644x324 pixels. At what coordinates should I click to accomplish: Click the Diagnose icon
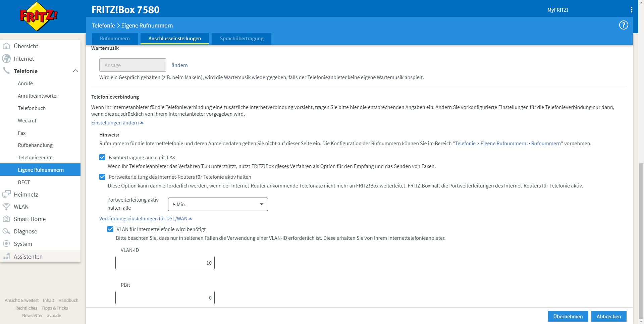click(6, 231)
